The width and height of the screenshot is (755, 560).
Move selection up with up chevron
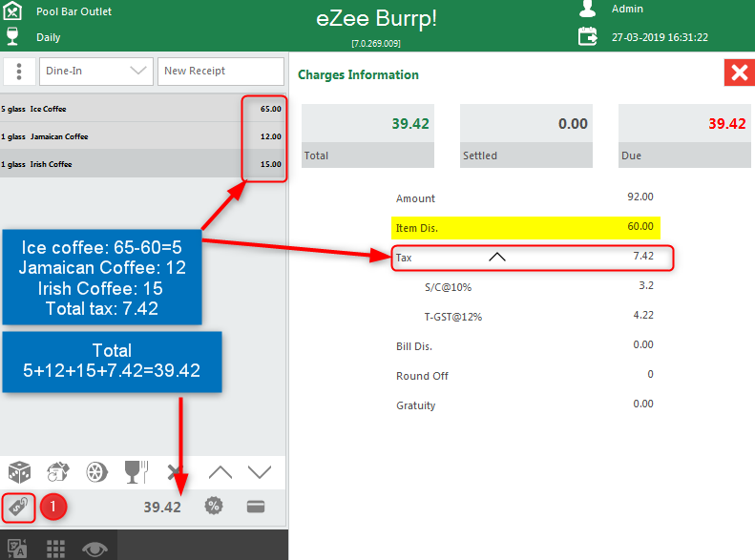coord(220,472)
